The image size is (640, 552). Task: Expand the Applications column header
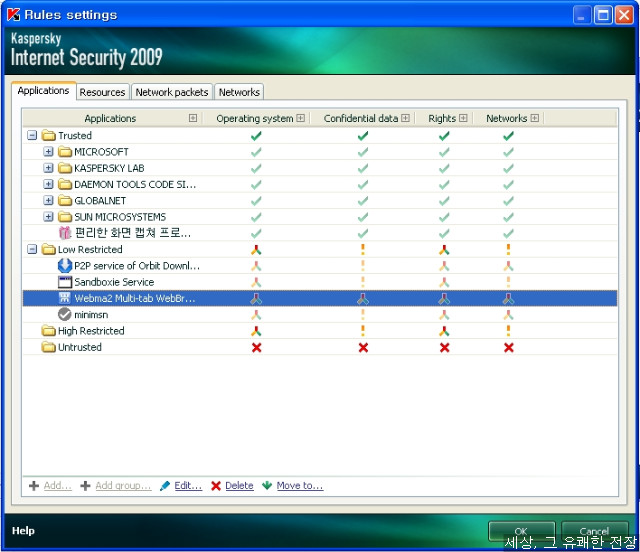click(193, 118)
